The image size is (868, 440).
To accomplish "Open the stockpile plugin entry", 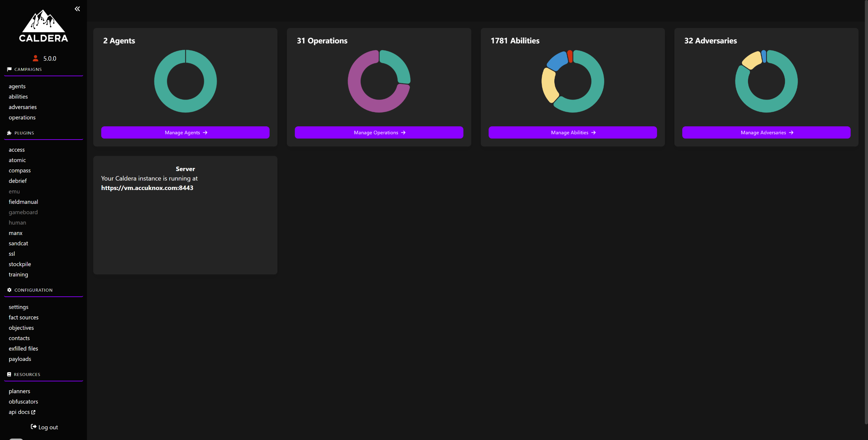I will pyautogui.click(x=20, y=264).
